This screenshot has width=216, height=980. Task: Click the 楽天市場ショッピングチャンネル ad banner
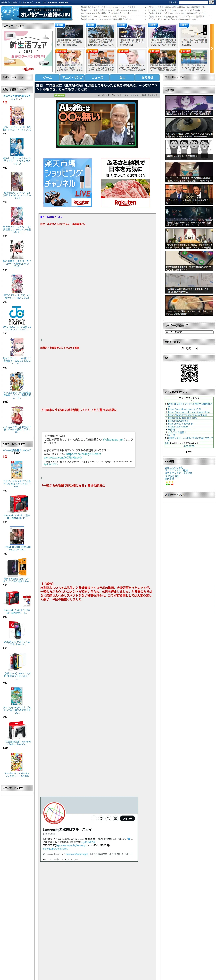click(x=68, y=183)
